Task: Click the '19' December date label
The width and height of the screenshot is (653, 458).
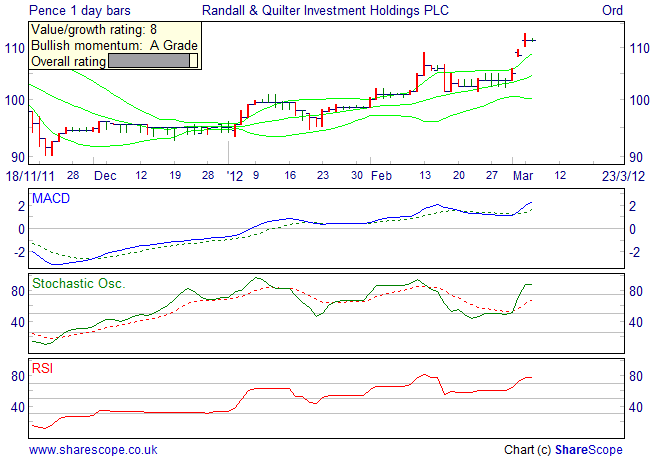Action: click(175, 175)
